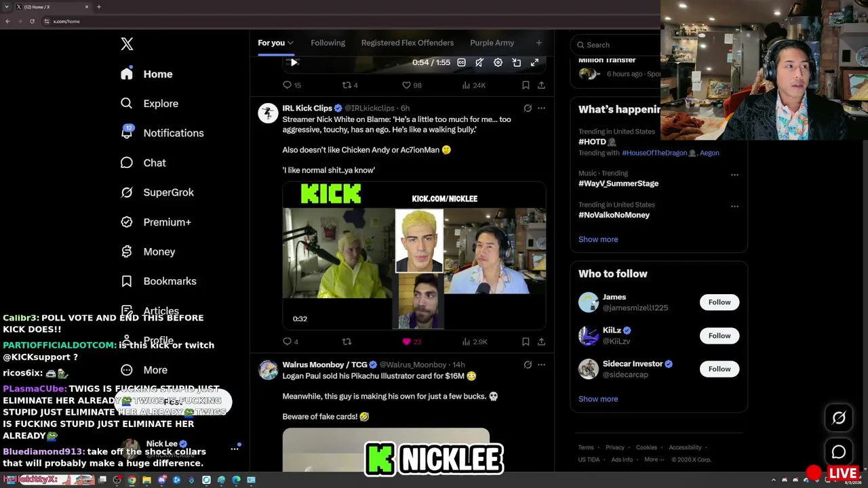Show more under Who to follow
Viewport: 868px width, 488px height.
[x=598, y=399]
